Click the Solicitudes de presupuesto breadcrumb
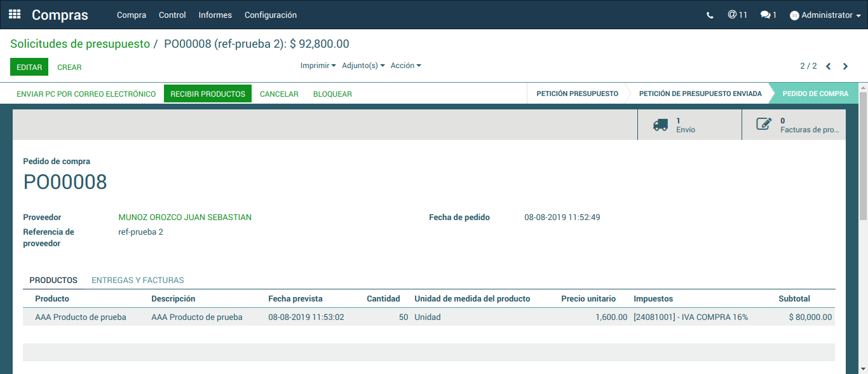Viewport: 868px width, 374px height. 80,44
